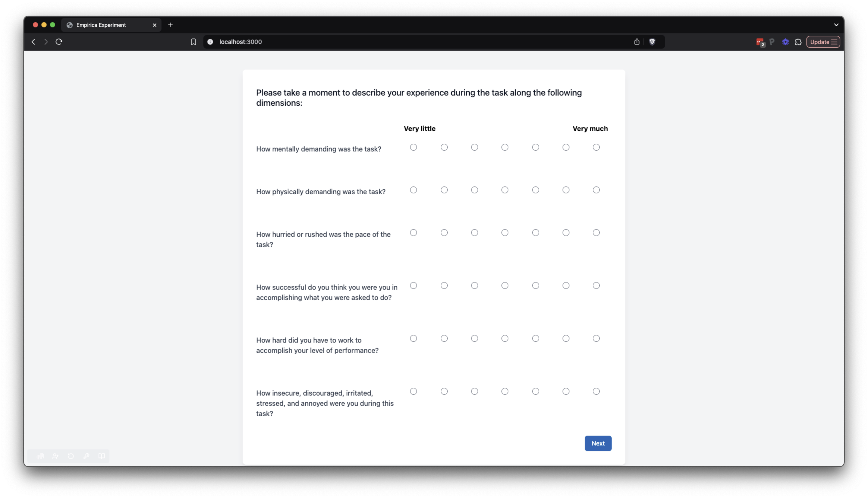Select 'Very little' for mentally demanding question
Image resolution: width=868 pixels, height=498 pixels.
click(413, 147)
